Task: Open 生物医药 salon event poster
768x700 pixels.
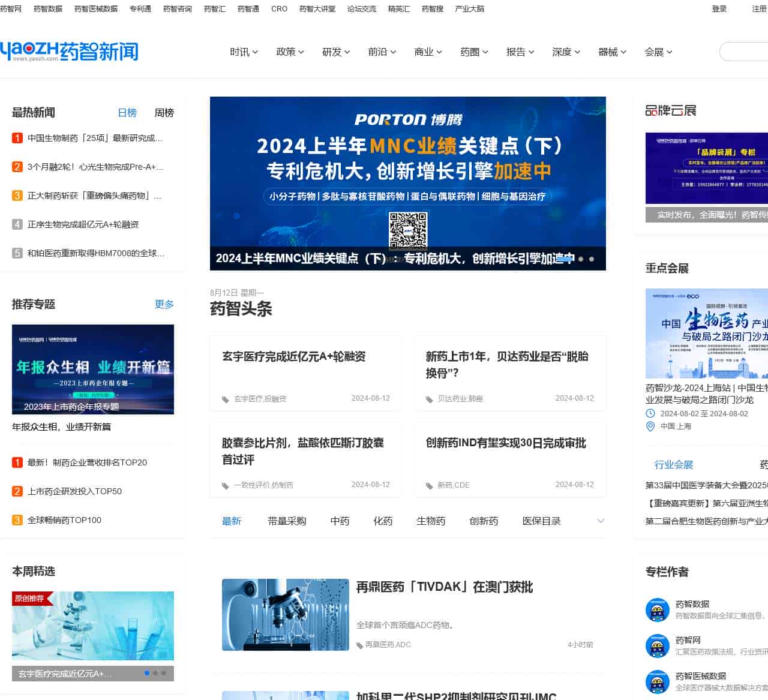Action: tap(707, 334)
